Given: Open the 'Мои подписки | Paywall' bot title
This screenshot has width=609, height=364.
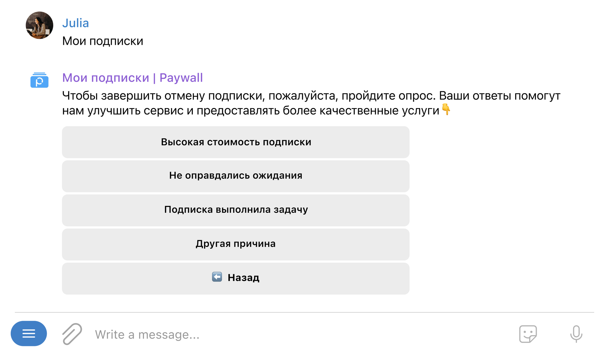Looking at the screenshot, I should pyautogui.click(x=132, y=78).
